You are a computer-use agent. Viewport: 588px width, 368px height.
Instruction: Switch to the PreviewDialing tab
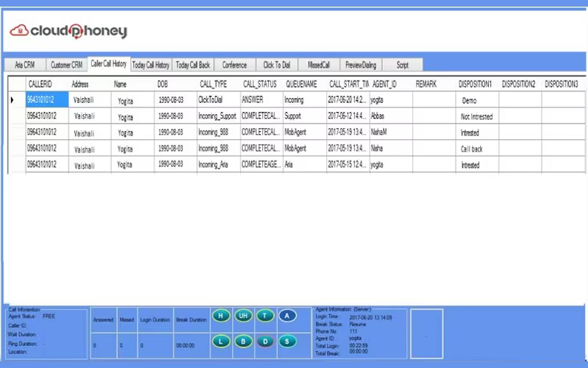(x=361, y=65)
